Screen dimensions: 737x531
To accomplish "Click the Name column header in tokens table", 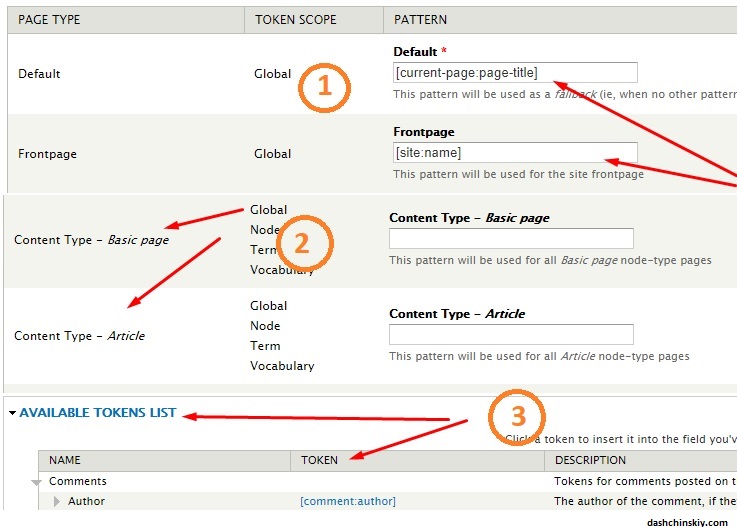I will point(64,460).
